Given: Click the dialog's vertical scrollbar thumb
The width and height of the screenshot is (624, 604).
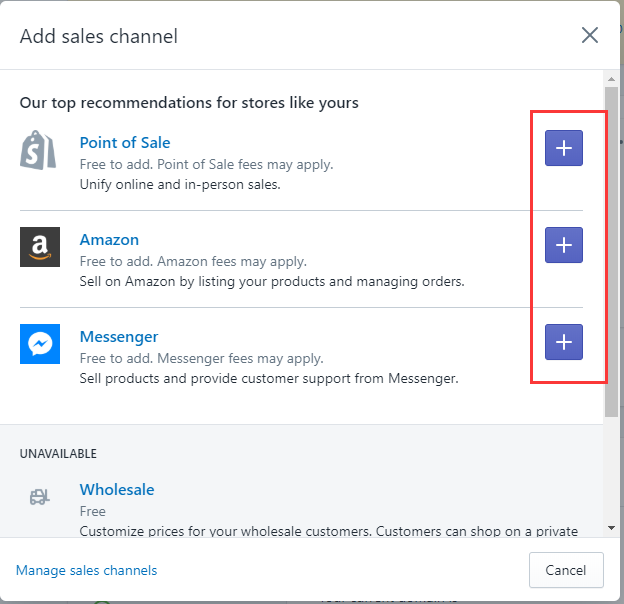Looking at the screenshot, I should (611, 250).
